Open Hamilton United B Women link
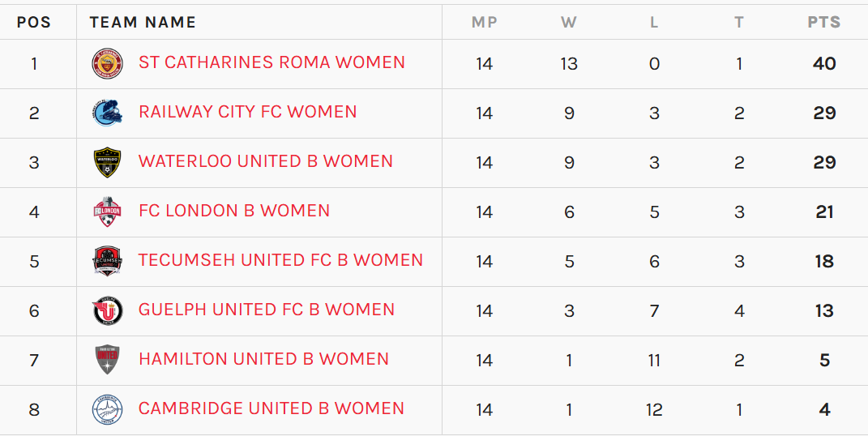This screenshot has width=868, height=436. pos(263,358)
